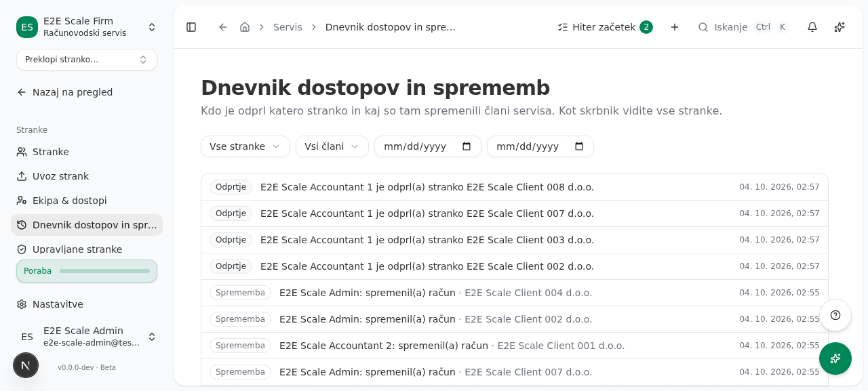Viewport: 868px width, 391px height.
Task: Open Ekipa & dostopi in sidebar
Action: point(87,201)
